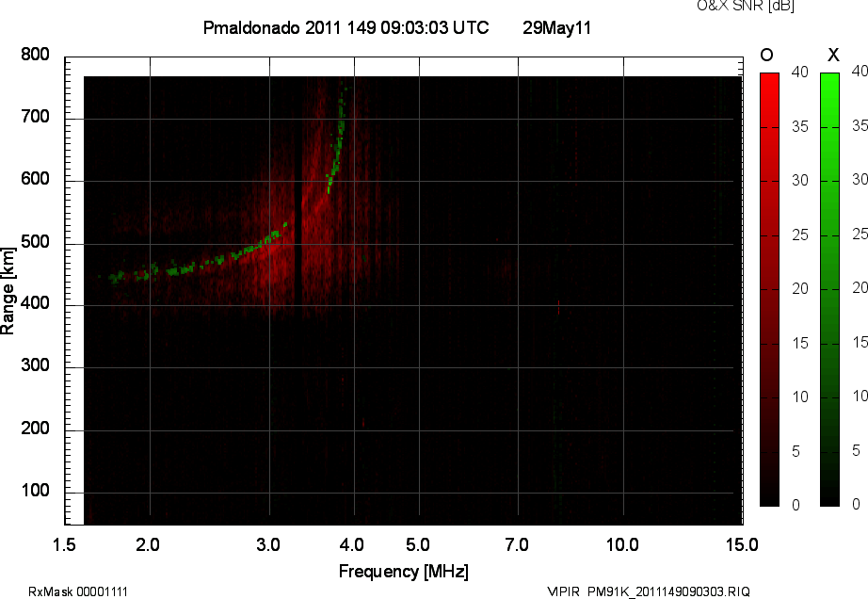
Task: Click the 'O&X SNR [dB]' header text
Action: pos(746,6)
